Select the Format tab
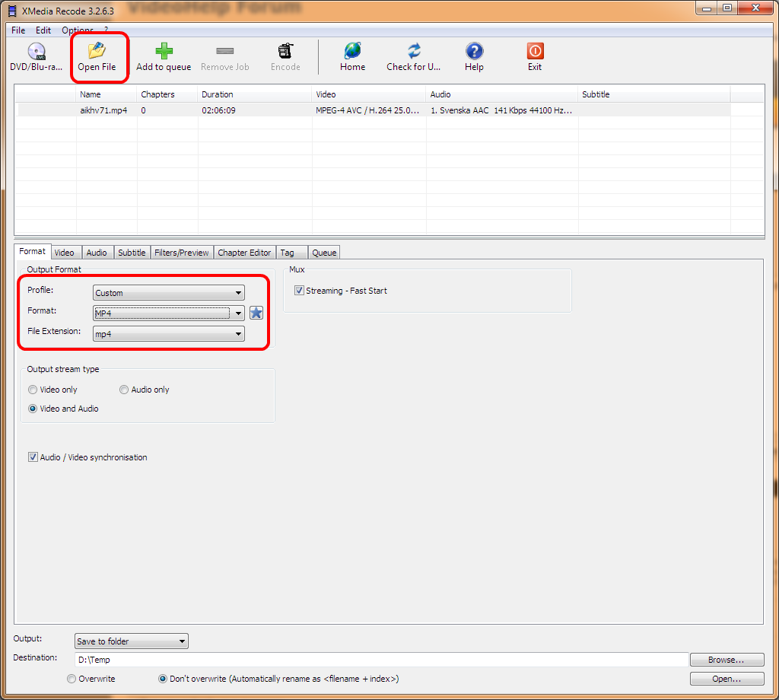 pos(32,251)
